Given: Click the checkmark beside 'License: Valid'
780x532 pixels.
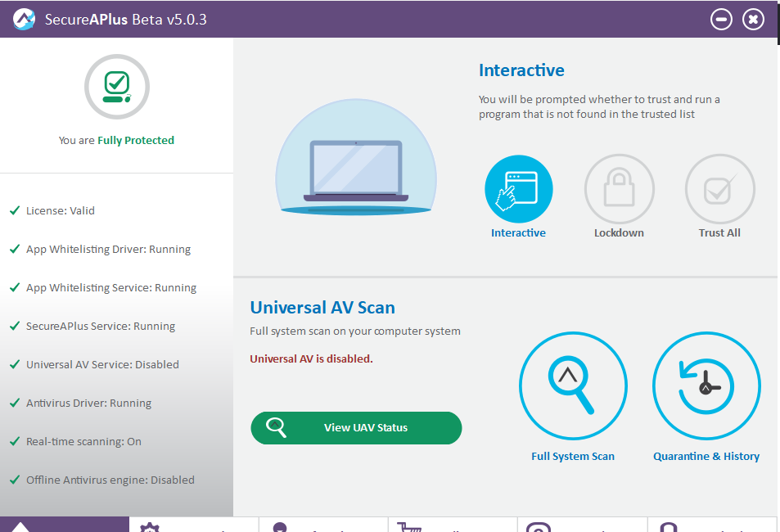Looking at the screenshot, I should point(15,210).
